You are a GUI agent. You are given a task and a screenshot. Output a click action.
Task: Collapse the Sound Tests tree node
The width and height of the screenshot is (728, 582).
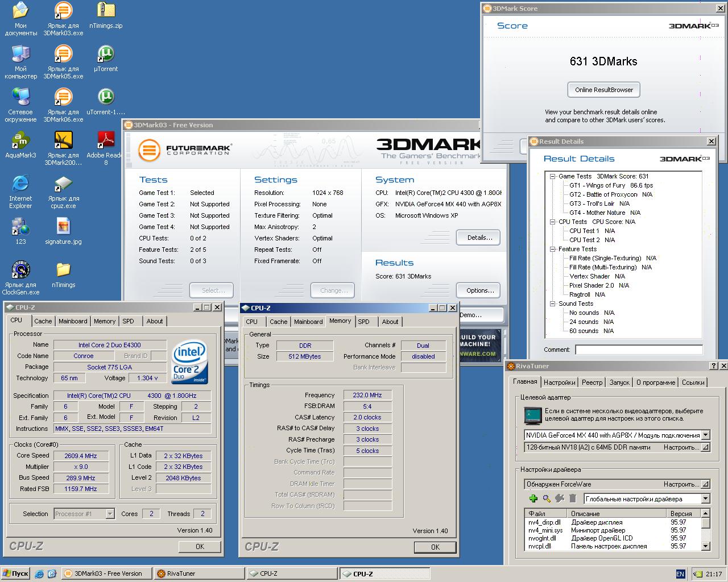[552, 304]
